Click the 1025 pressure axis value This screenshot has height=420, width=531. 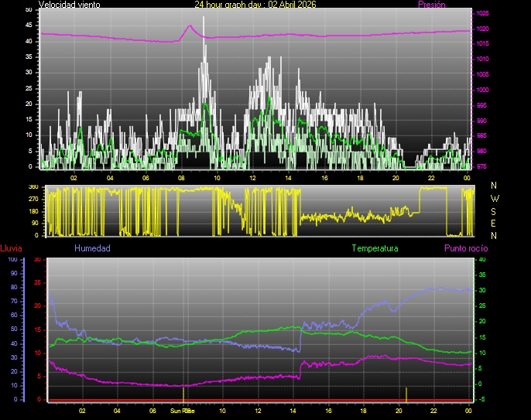coord(482,14)
